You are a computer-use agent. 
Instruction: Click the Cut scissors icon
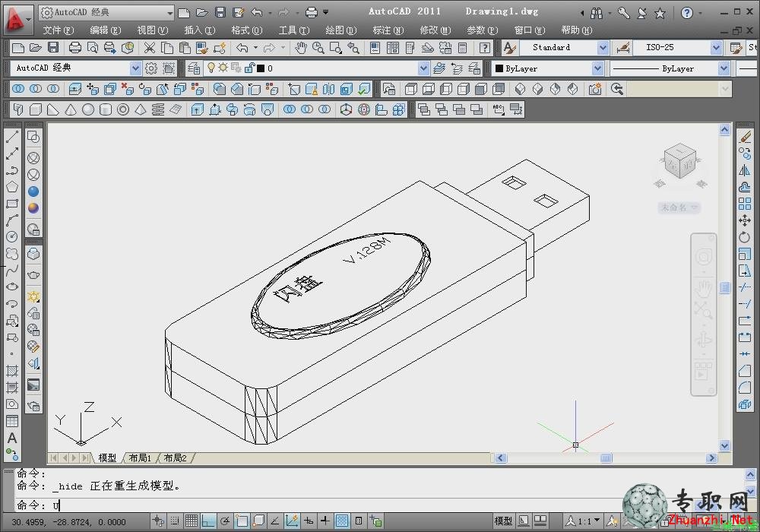tap(149, 47)
